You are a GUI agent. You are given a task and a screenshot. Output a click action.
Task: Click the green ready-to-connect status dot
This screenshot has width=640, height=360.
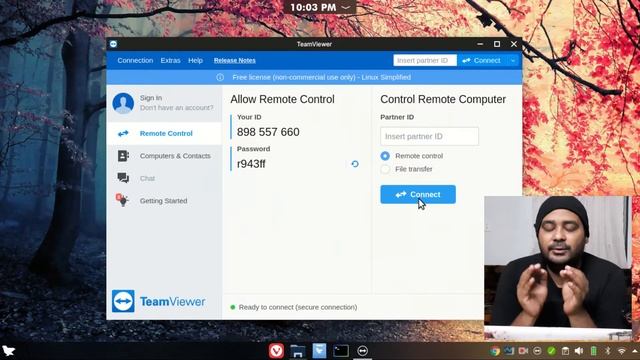[x=233, y=307]
